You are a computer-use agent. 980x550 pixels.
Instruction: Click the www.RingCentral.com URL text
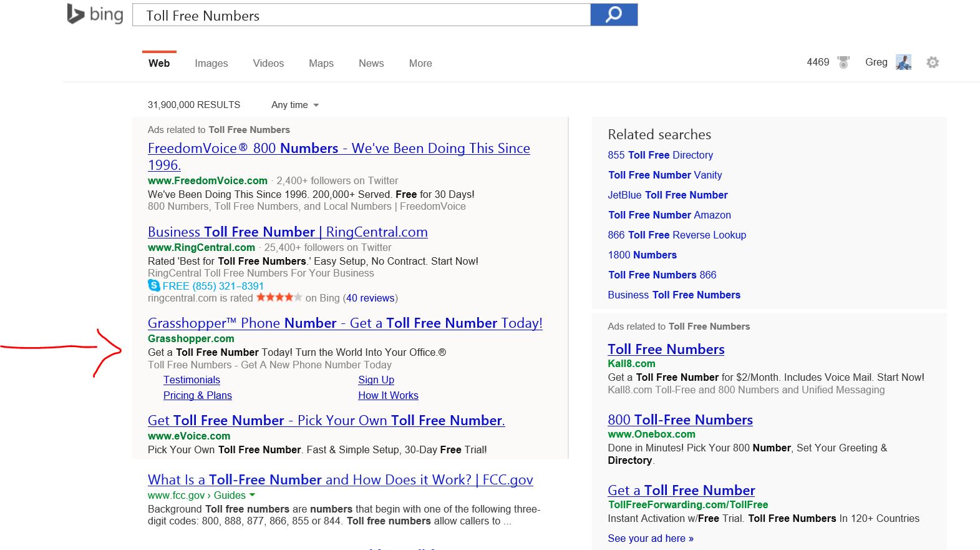(201, 247)
